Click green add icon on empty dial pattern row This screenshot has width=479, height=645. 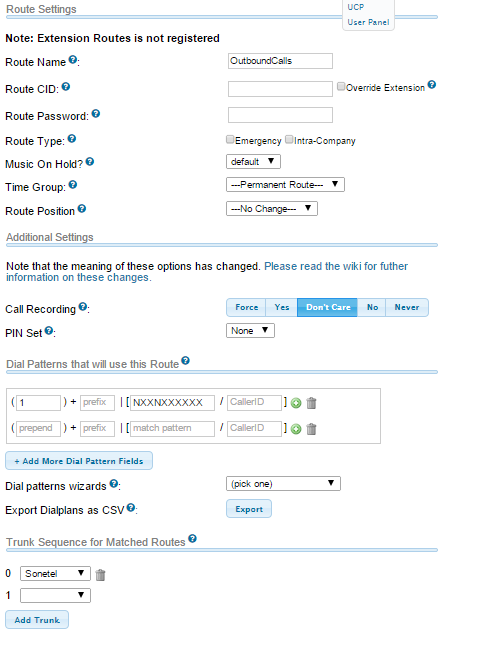coord(295,429)
